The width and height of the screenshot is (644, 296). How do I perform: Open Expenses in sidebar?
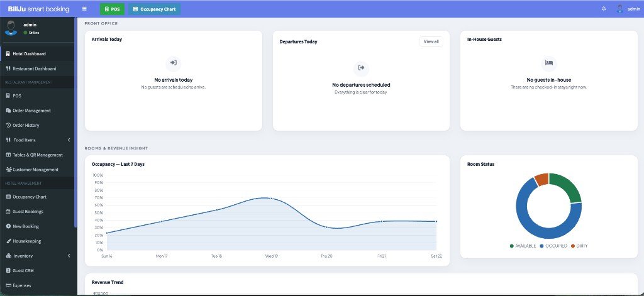click(x=37, y=285)
